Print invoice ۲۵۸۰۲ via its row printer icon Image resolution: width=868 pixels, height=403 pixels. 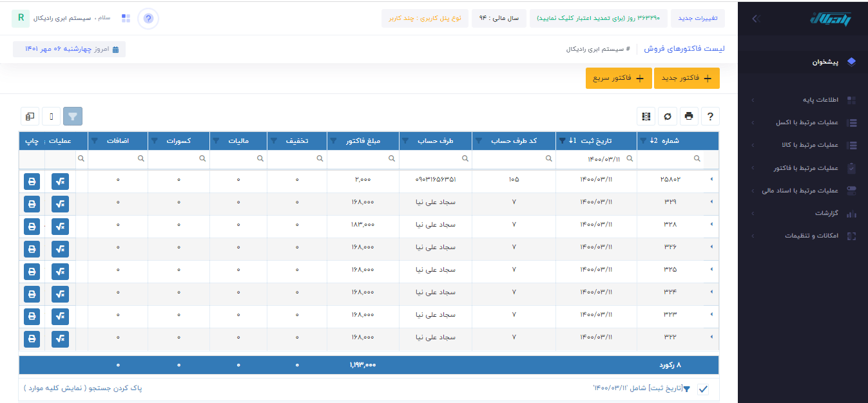pyautogui.click(x=31, y=181)
